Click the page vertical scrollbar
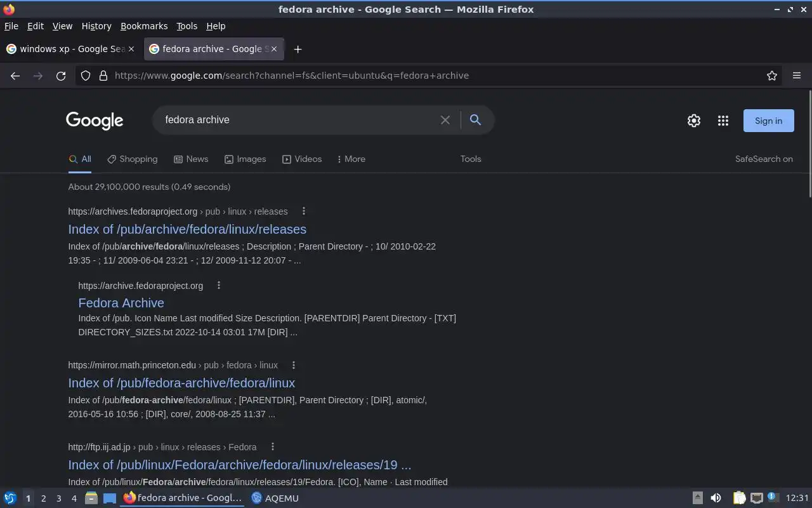812x508 pixels. [x=809, y=145]
